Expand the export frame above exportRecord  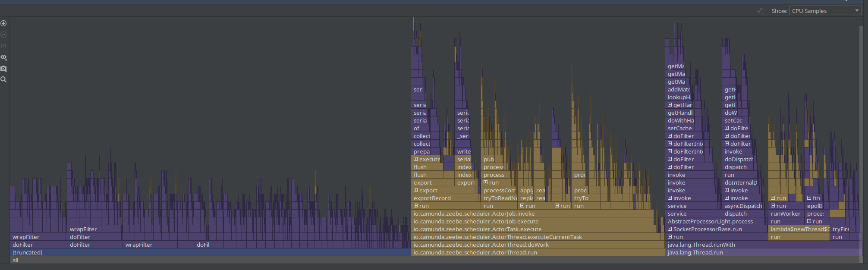(416, 190)
